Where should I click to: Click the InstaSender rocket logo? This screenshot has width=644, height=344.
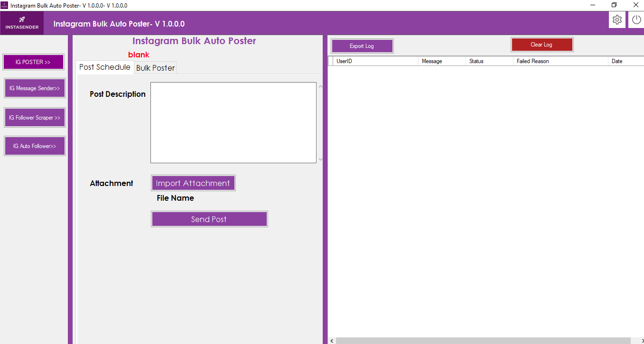tap(22, 23)
